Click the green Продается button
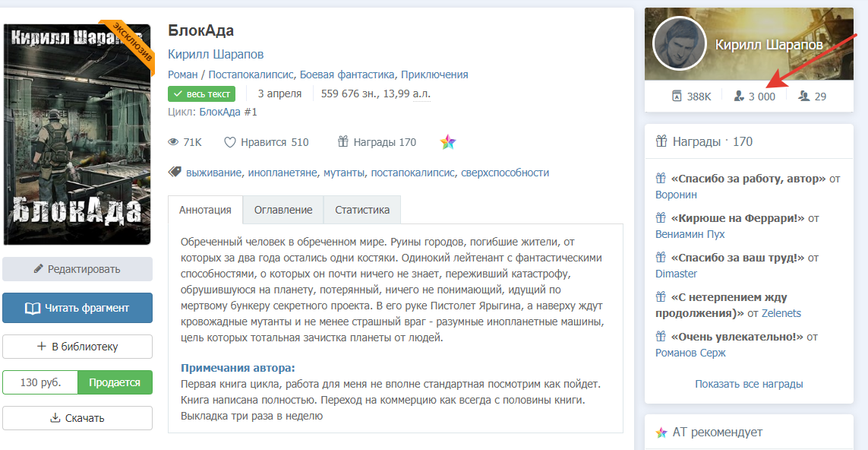The image size is (868, 450). [115, 382]
